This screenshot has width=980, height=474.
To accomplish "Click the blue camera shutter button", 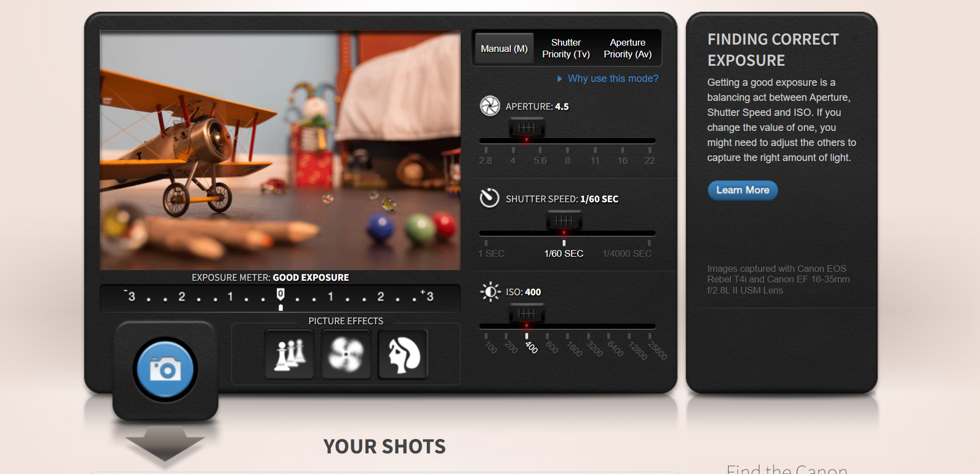I will coord(165,369).
